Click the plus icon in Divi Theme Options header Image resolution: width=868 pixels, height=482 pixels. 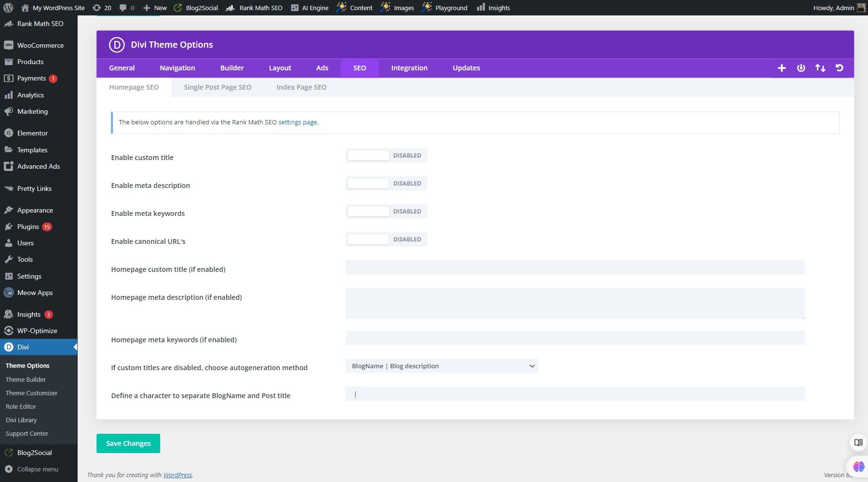(x=782, y=68)
